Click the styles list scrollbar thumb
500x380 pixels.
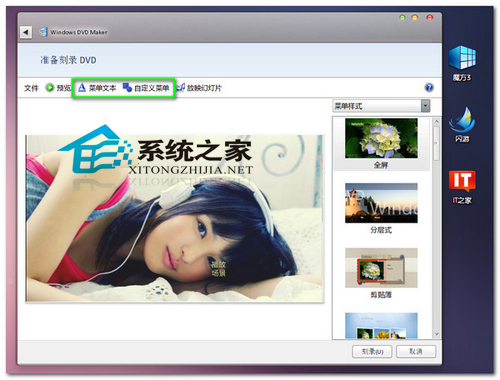(436, 143)
